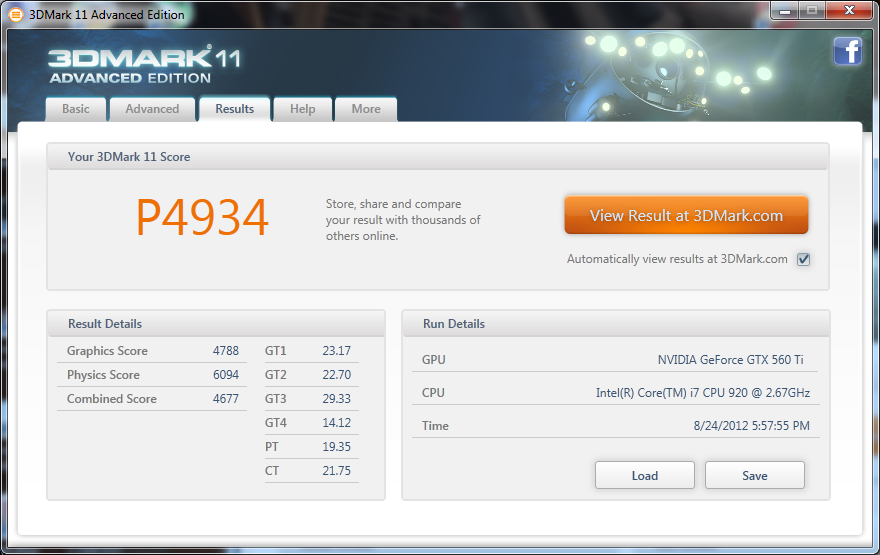
Task: Click the Save button
Action: (x=755, y=475)
